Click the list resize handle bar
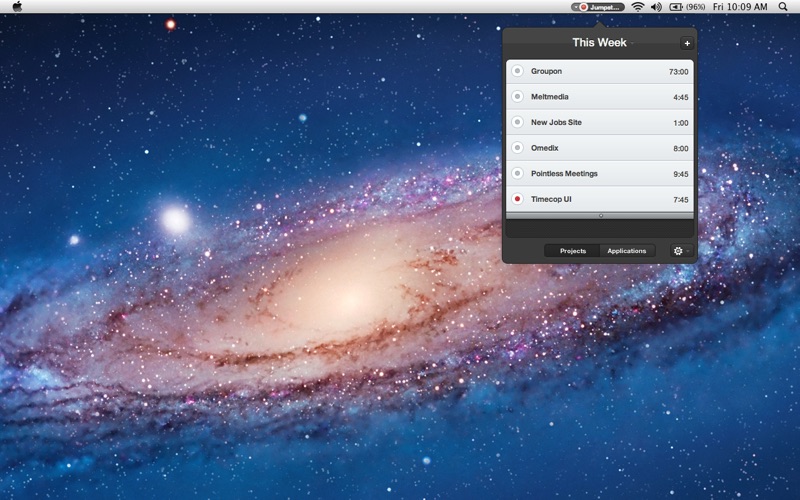 tap(600, 216)
